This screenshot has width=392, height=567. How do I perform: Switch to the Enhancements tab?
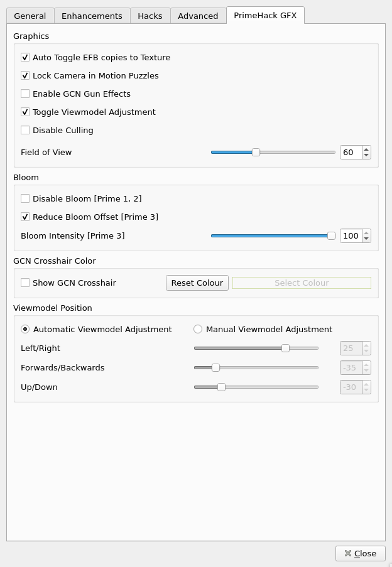[92, 16]
